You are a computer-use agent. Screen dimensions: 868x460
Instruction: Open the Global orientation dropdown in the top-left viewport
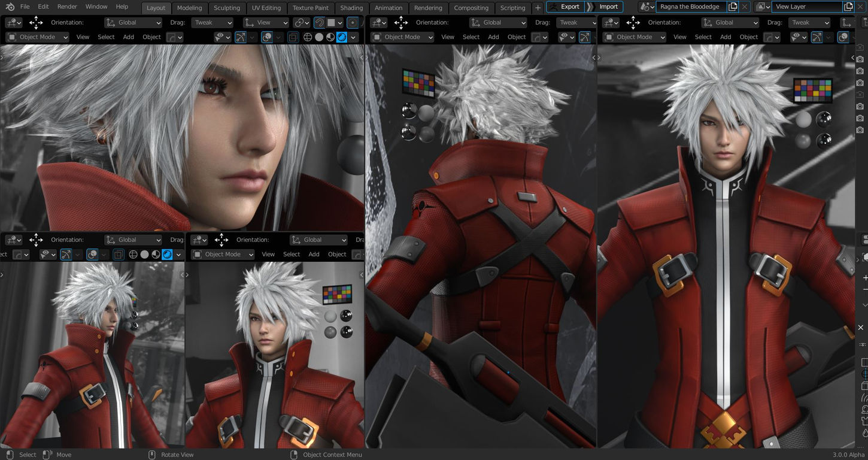pos(133,23)
